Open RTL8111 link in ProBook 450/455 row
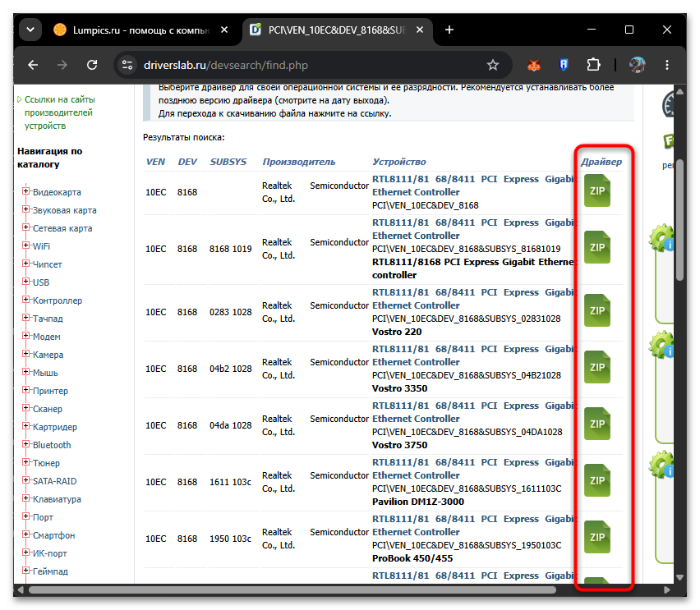The height and width of the screenshot is (610, 700). point(473,525)
